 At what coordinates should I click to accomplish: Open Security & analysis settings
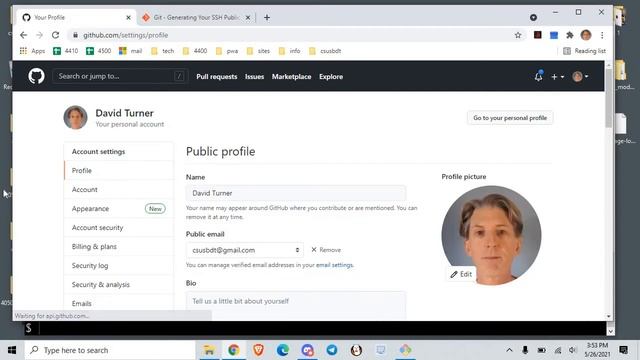[x=119, y=284]
